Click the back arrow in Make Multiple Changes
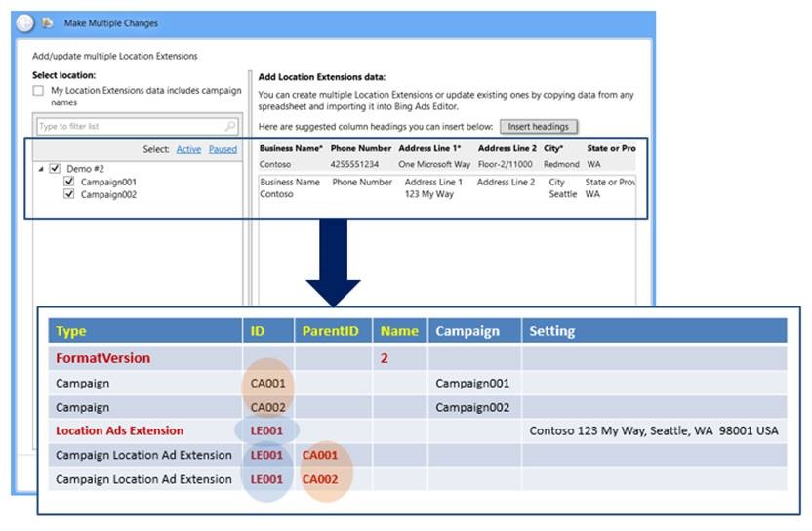The height and width of the screenshot is (531, 812). pos(24,23)
